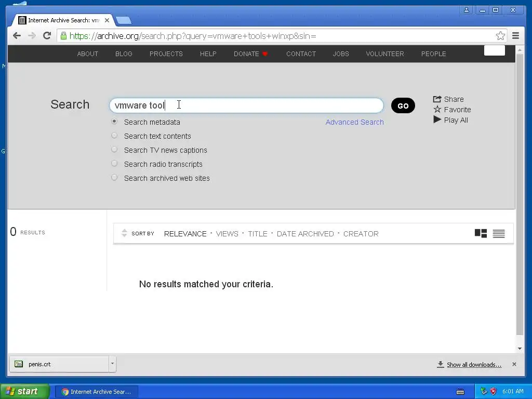The height and width of the screenshot is (399, 532).
Task: Open the Advanced Search link
Action: coord(354,122)
